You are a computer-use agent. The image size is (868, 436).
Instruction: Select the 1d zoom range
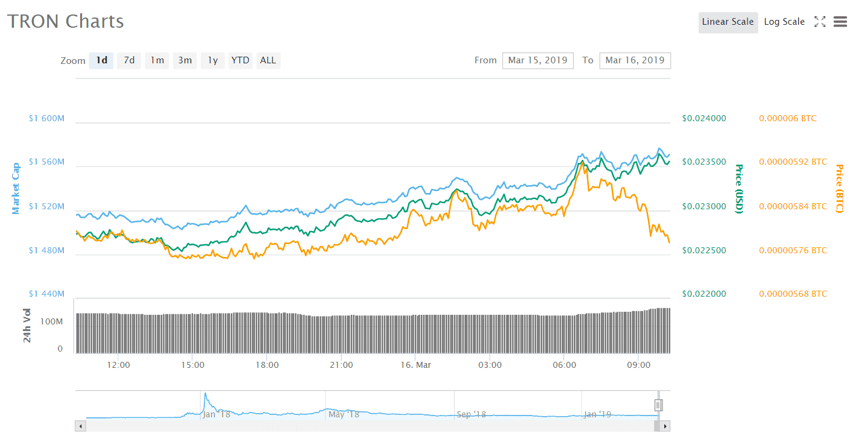[101, 60]
